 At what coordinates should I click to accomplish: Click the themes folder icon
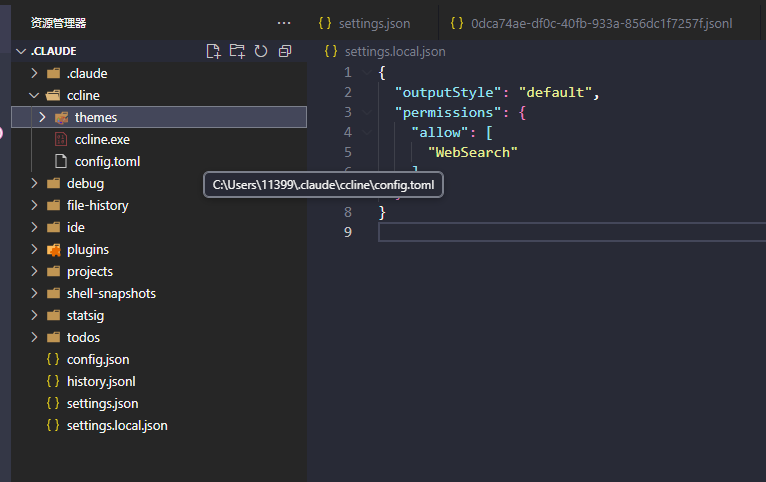[62, 118]
